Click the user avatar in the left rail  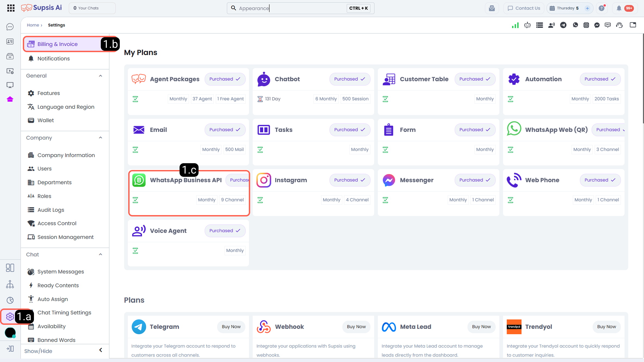click(10, 333)
